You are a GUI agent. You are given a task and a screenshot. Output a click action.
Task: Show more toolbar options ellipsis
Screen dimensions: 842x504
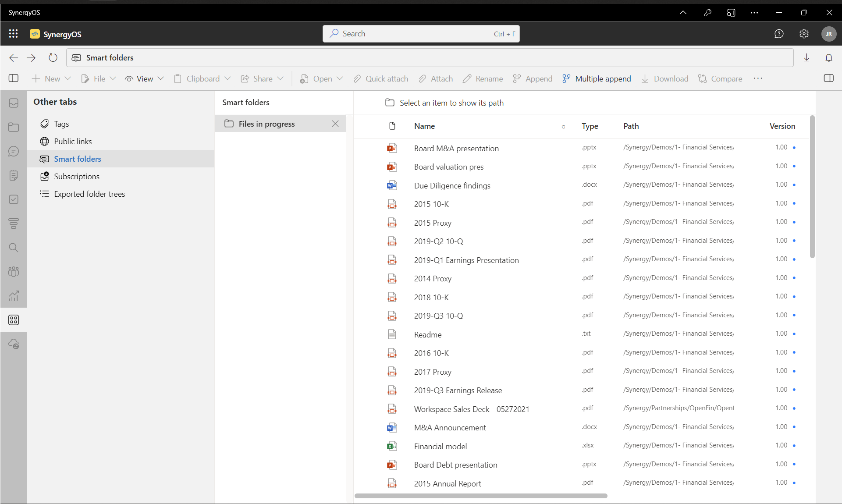[x=758, y=78]
